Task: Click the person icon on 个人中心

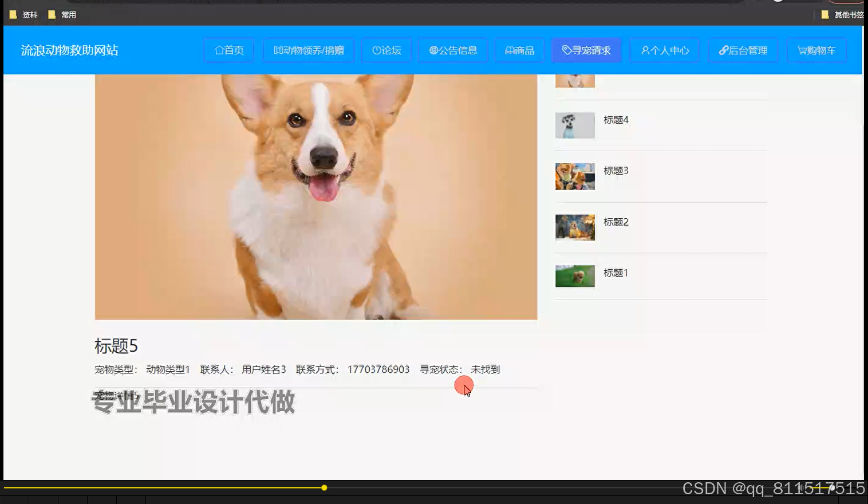Action: [645, 50]
